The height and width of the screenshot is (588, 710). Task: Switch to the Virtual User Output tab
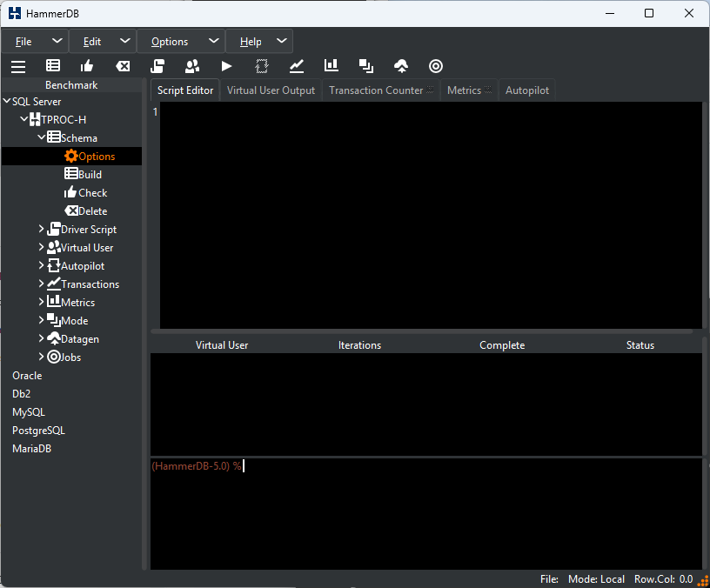271,90
